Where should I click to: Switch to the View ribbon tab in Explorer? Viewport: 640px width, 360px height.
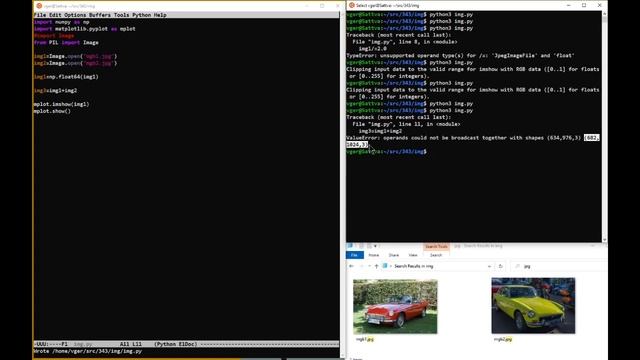tap(413, 255)
